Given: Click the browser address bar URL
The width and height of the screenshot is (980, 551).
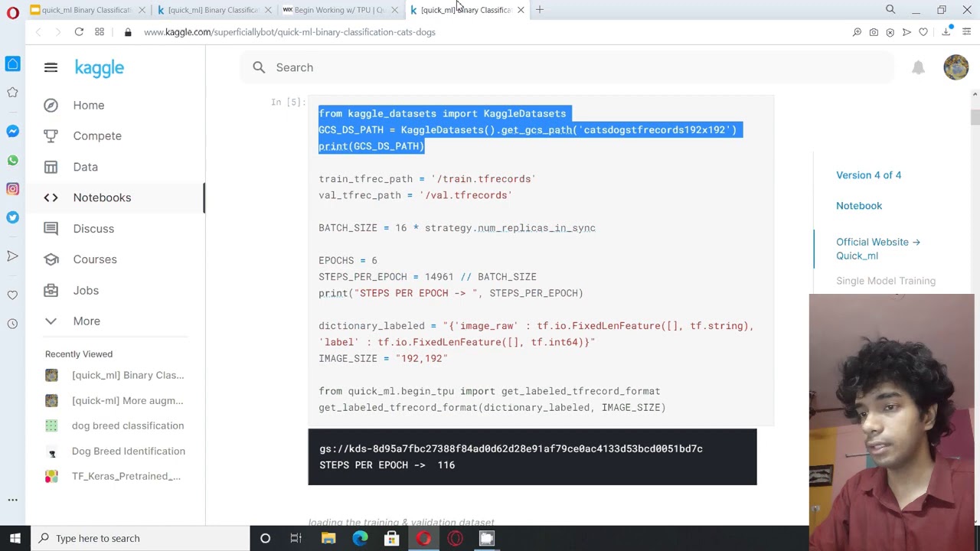Looking at the screenshot, I should pyautogui.click(x=289, y=32).
